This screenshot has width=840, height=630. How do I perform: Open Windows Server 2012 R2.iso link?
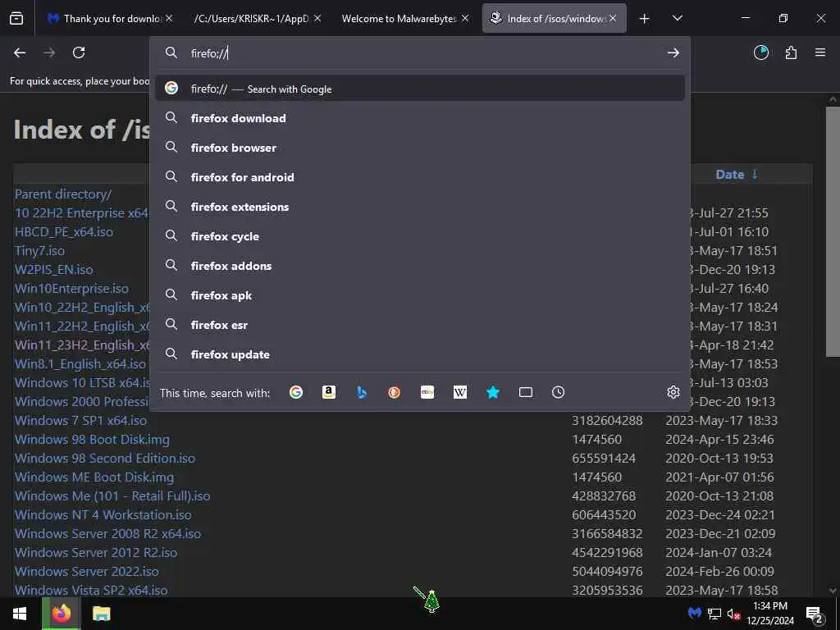click(96, 552)
